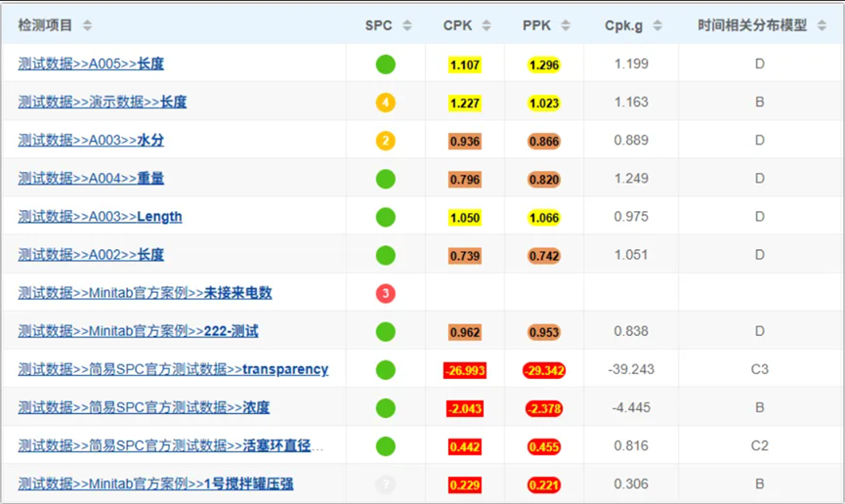845x504 pixels.
Task: Click CPK value 0.962
Action: pos(465,333)
